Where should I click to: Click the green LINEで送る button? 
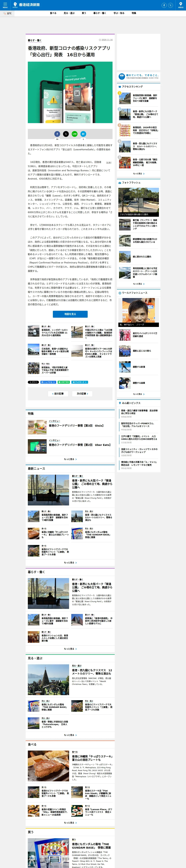tap(64, 382)
